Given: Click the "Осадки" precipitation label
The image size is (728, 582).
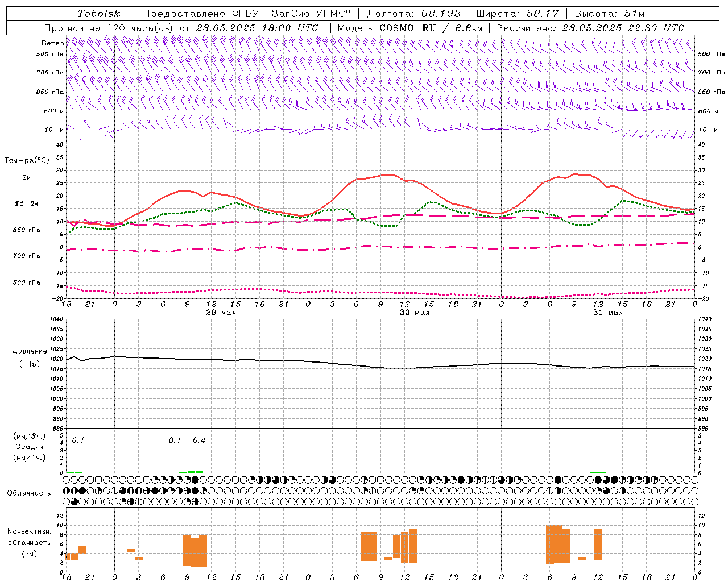Looking at the screenshot, I should [x=30, y=447].
